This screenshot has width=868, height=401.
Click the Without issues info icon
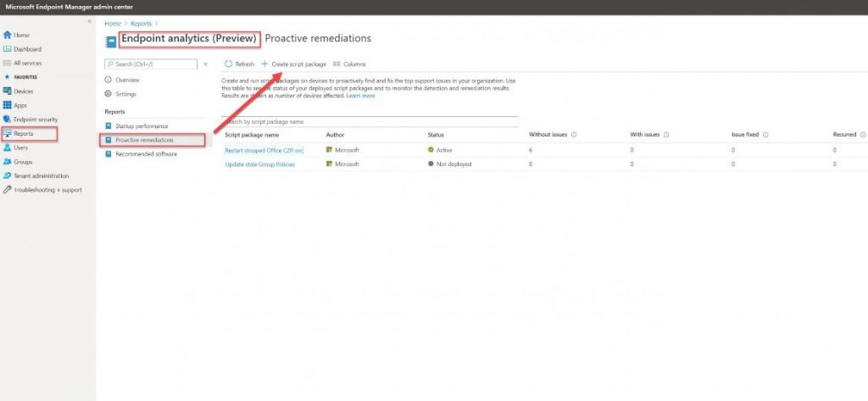point(574,135)
